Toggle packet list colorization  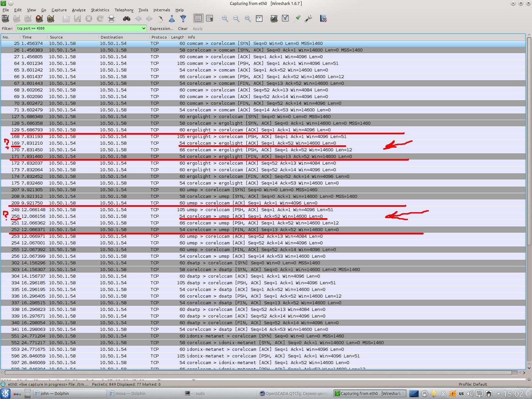click(x=198, y=19)
